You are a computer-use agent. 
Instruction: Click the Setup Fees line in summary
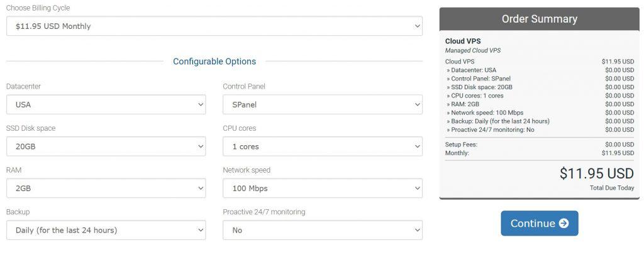point(461,145)
